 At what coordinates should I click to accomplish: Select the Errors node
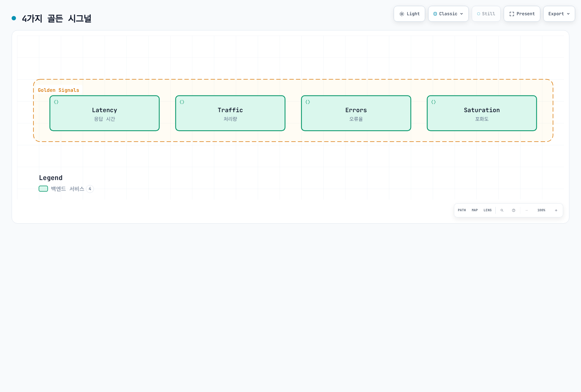[x=356, y=113]
